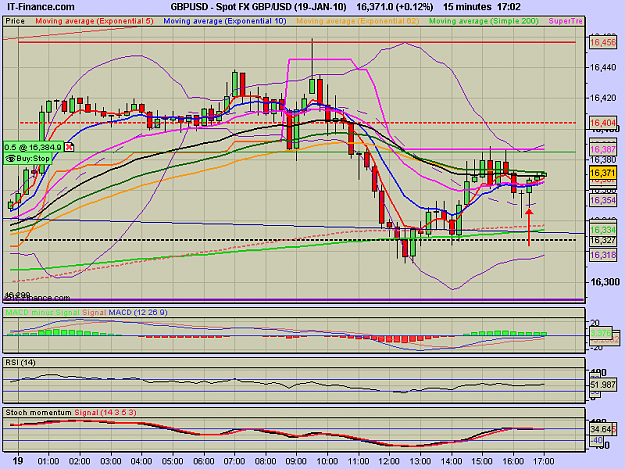625x469 pixels.
Task: Click the 16,327 price level tag
Action: (x=603, y=240)
